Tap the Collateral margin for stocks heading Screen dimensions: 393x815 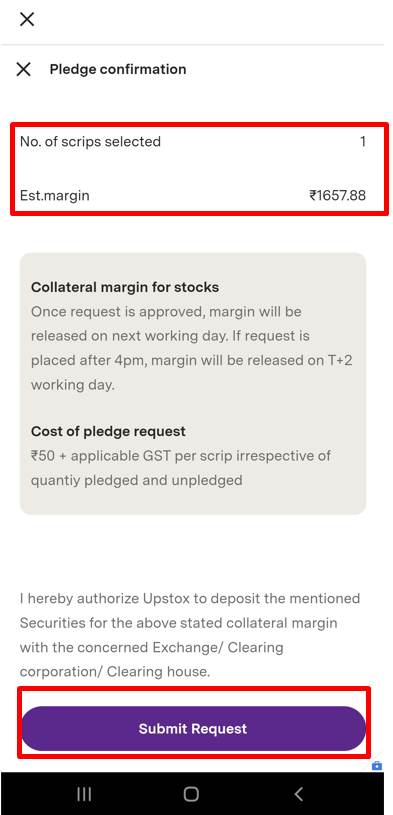[x=125, y=287]
